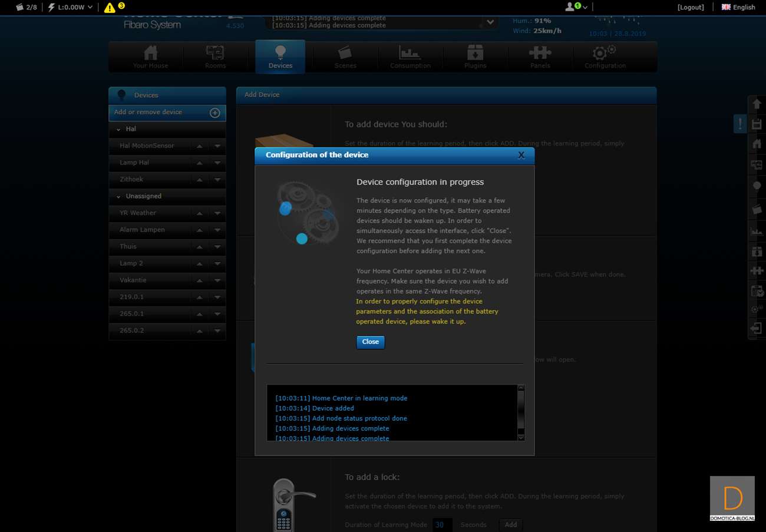
Task: Click the house icon in right sidebar
Action: tap(757, 144)
